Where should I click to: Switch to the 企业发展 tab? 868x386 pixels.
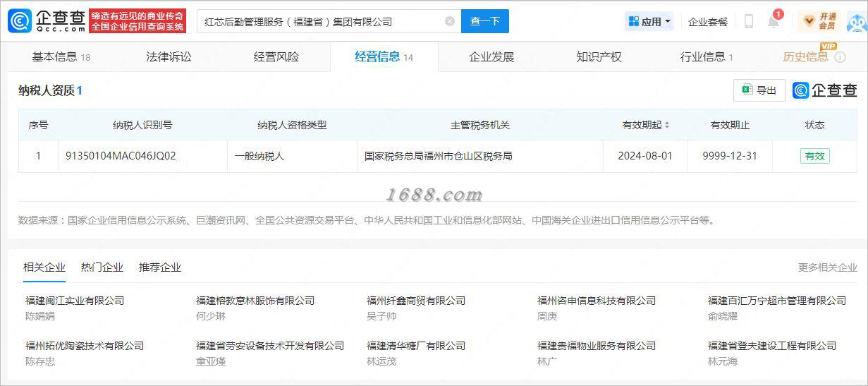[491, 56]
